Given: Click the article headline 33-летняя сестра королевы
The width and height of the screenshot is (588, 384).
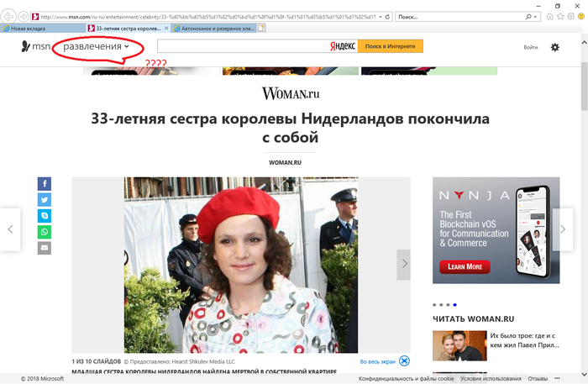Looking at the screenshot, I should [291, 128].
